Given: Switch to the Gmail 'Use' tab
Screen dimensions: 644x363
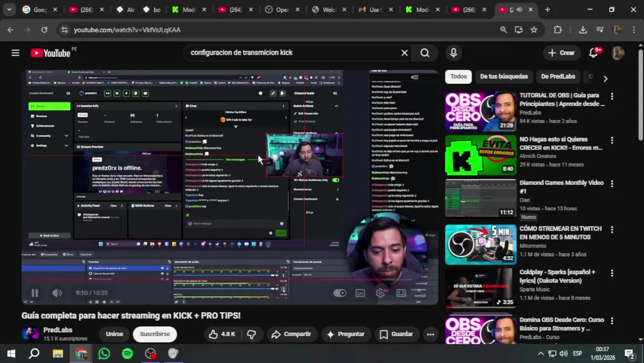Looking at the screenshot, I should [375, 9].
